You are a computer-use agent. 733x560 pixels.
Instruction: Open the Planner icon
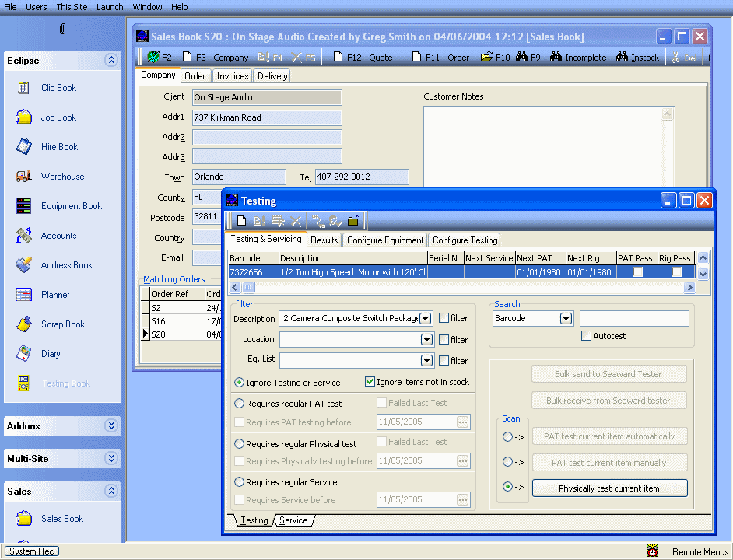24,295
